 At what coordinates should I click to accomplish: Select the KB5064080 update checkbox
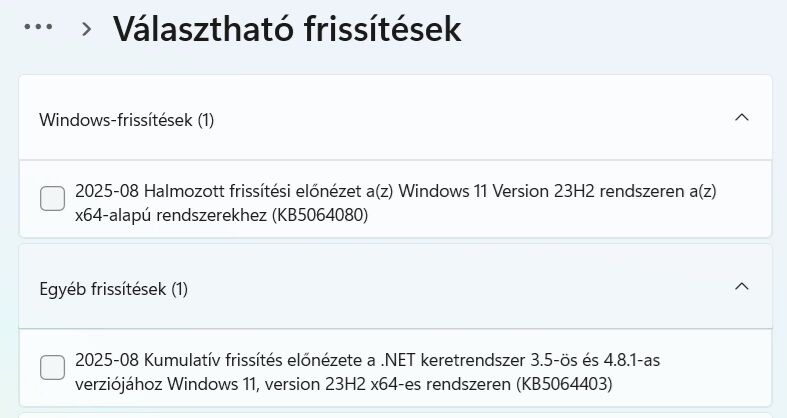52,199
